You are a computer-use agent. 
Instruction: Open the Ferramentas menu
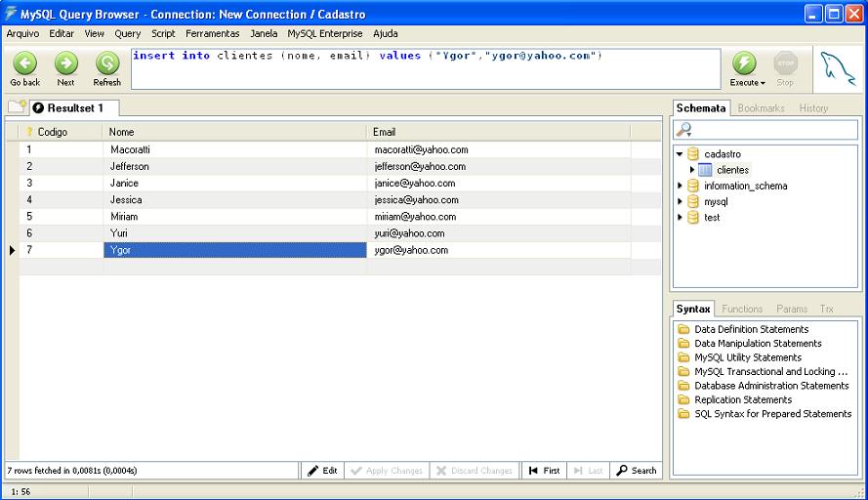click(213, 34)
